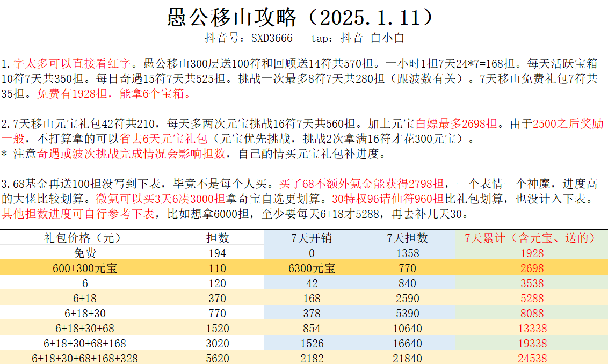
Task: Click 770 in the 600+300元宝 row
Action: [407, 268]
